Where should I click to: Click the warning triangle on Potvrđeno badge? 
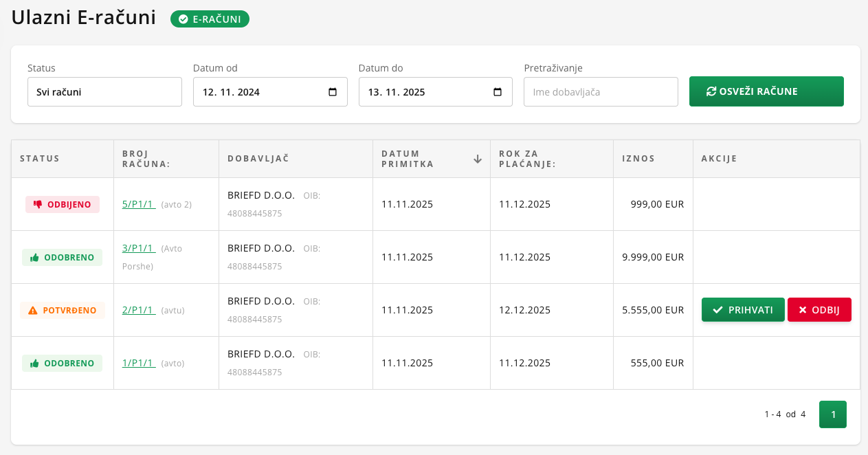coord(33,310)
